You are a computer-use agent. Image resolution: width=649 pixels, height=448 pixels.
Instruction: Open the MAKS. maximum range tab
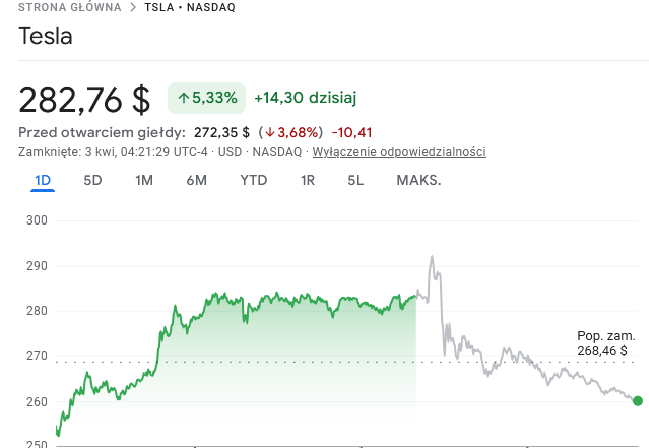(x=418, y=181)
